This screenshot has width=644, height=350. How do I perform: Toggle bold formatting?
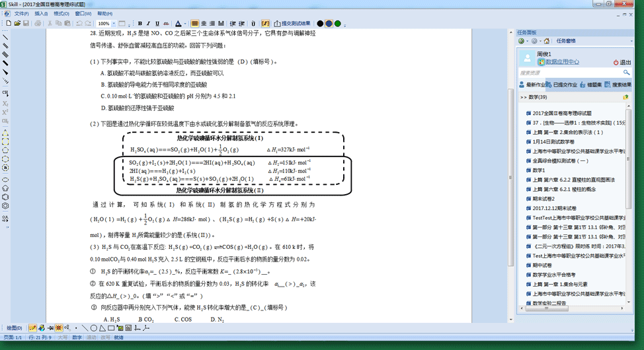pyautogui.click(x=140, y=24)
